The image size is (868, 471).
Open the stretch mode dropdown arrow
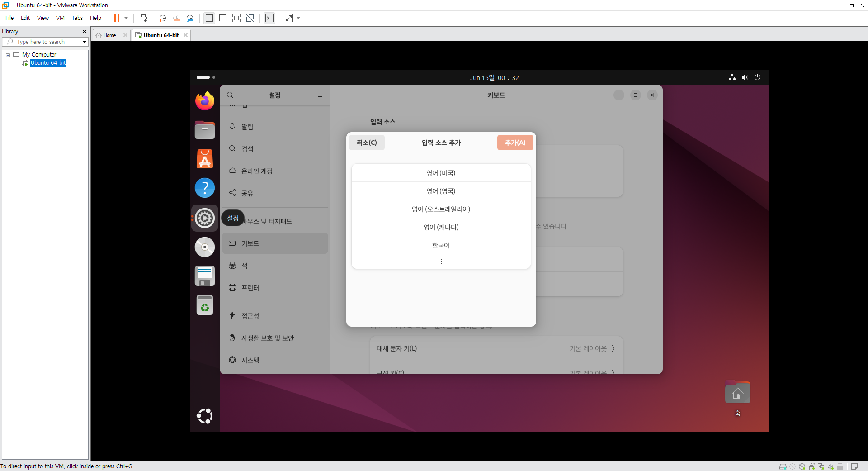pos(298,18)
